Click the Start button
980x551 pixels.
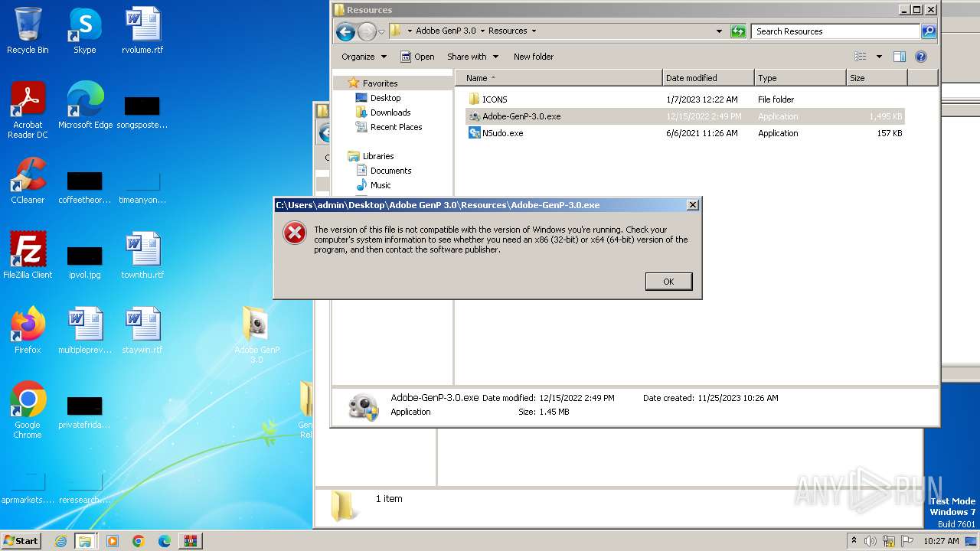click(21, 541)
